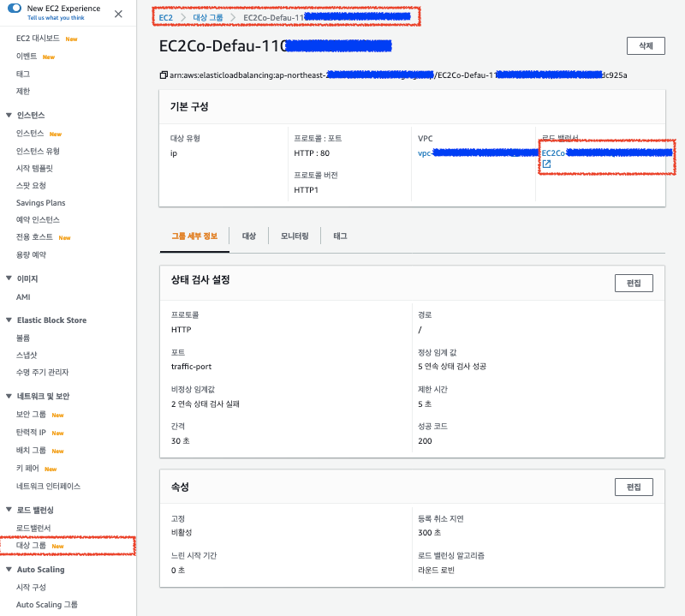This screenshot has width=685, height=616.
Task: Click 편집 in 상태 검사 설정
Action: 634,284
